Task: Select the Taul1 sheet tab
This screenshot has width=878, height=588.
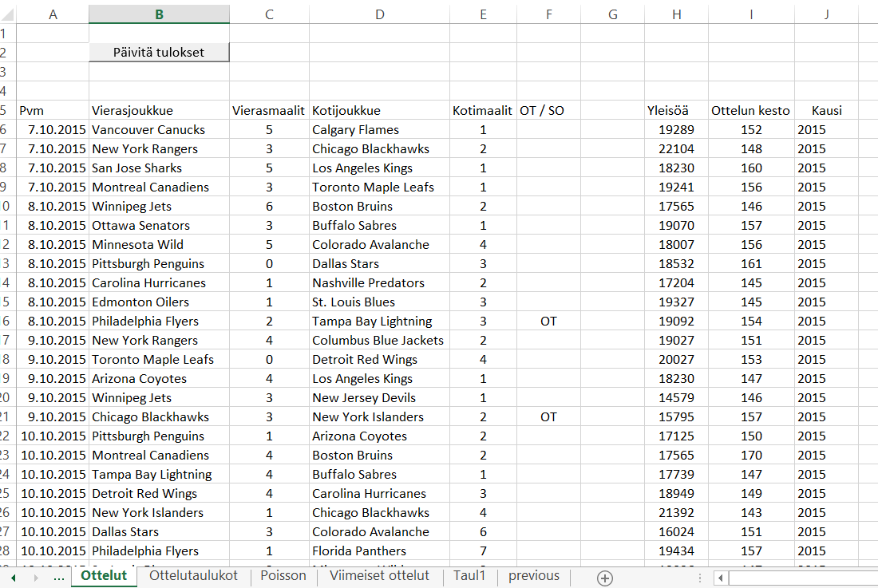Action: [x=469, y=576]
